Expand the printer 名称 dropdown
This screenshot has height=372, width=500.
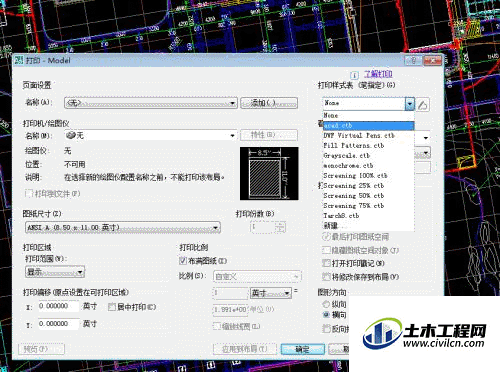pos(150,135)
